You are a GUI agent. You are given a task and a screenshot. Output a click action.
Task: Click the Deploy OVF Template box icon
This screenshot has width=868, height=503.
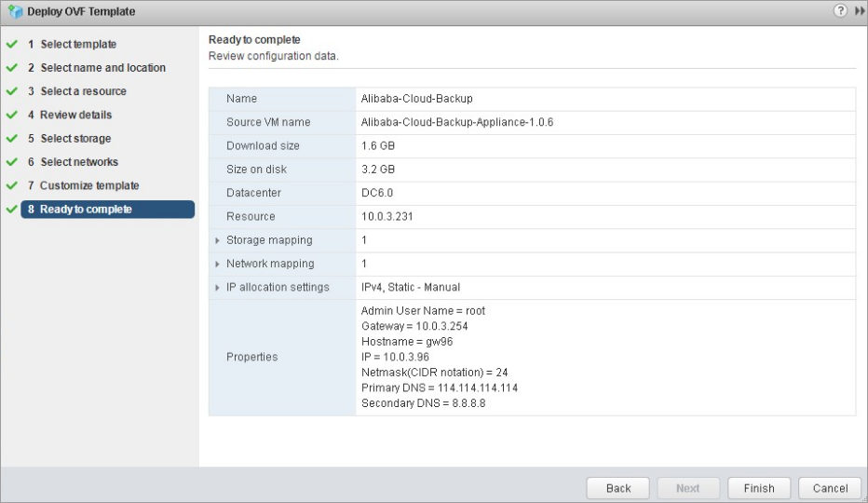pos(15,11)
